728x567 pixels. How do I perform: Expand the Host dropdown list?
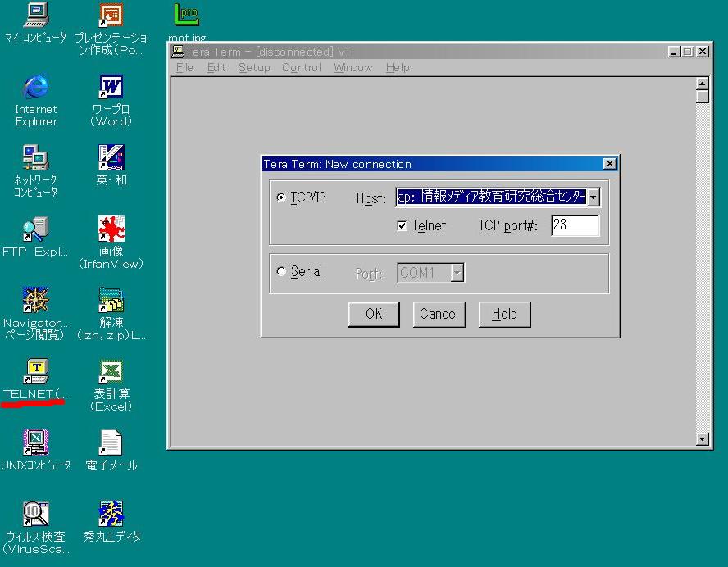click(x=593, y=197)
